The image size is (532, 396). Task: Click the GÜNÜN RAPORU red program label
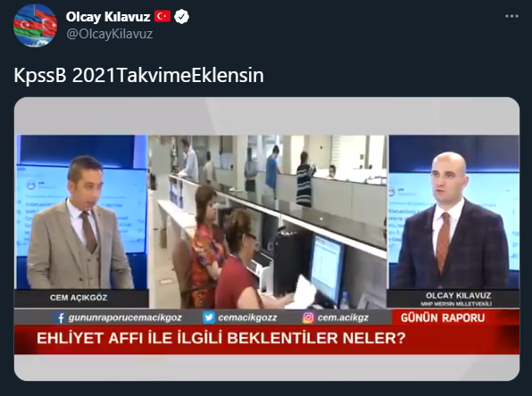click(443, 318)
